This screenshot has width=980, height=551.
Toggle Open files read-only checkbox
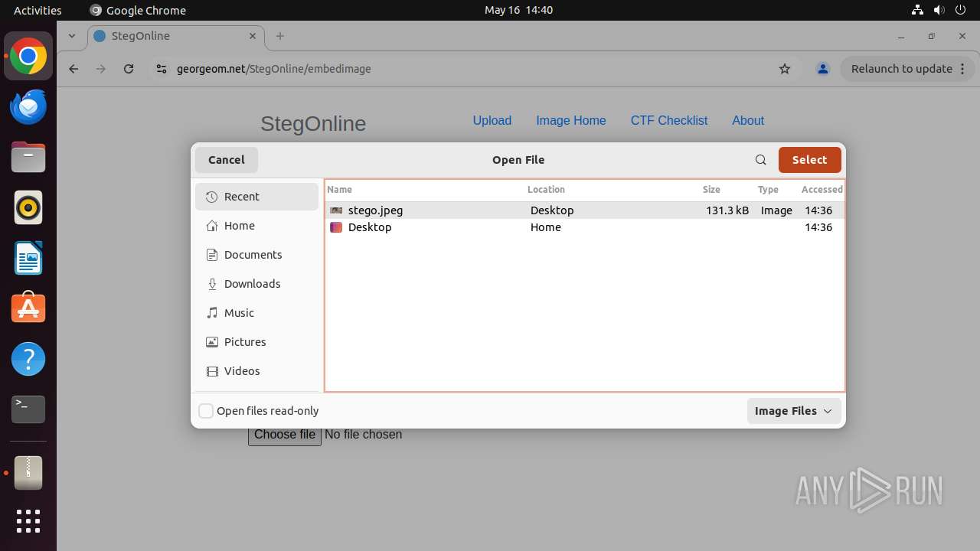(206, 411)
